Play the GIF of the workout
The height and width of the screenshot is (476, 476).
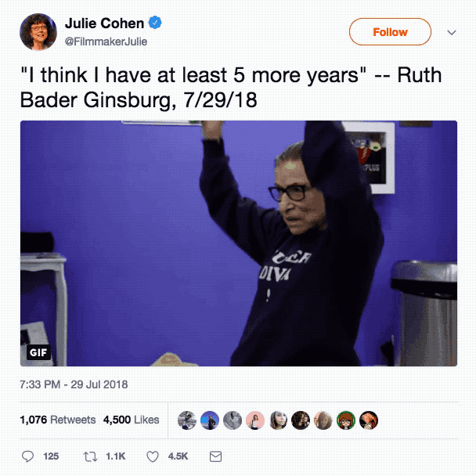239,243
